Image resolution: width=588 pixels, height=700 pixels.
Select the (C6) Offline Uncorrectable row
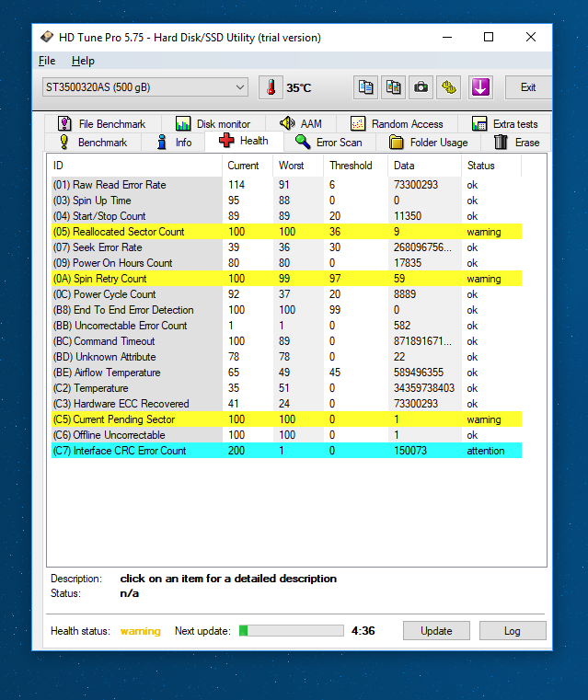coord(286,435)
